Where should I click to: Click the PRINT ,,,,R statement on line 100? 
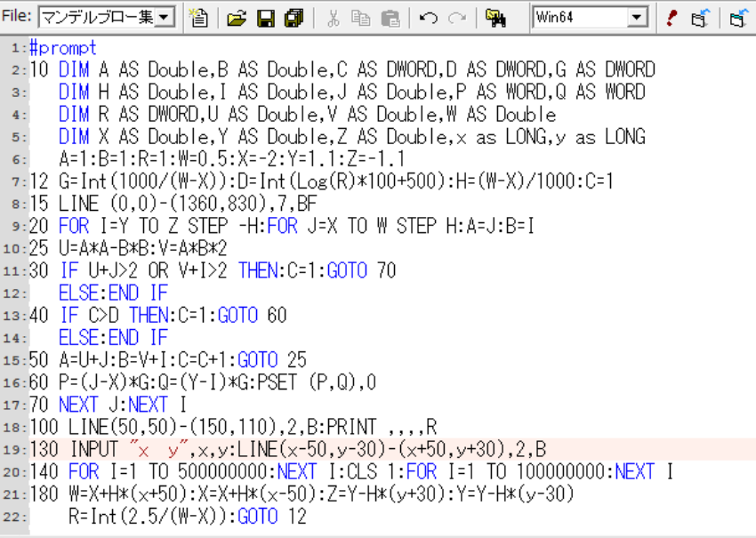tap(382, 427)
